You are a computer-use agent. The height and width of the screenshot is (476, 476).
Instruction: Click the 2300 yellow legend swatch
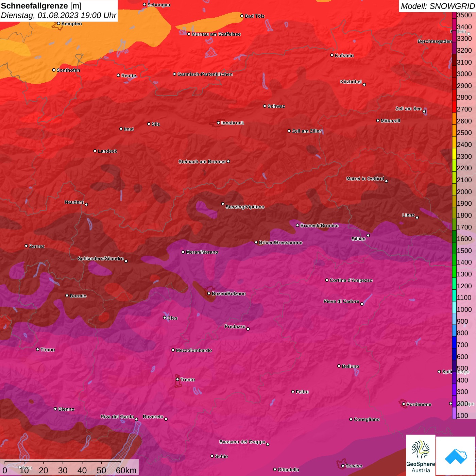click(454, 154)
